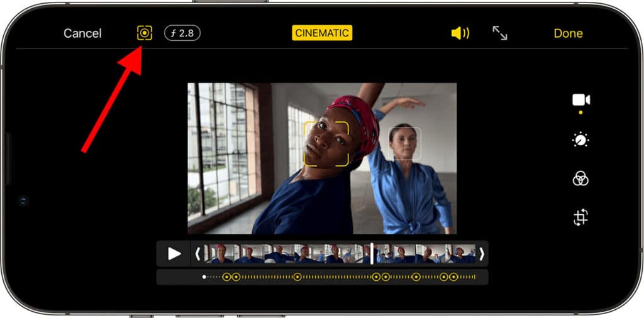Click the first yellow focus marker on track

227,277
